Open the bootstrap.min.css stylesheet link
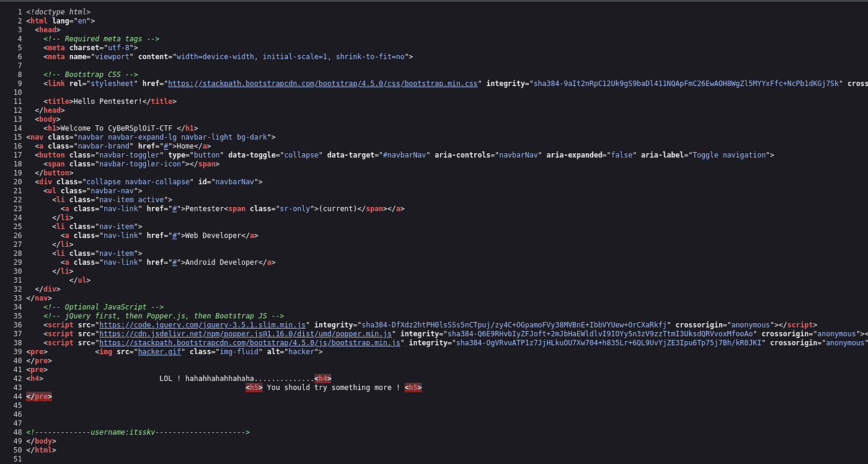Image resolution: width=868 pixels, height=464 pixels. (x=323, y=83)
